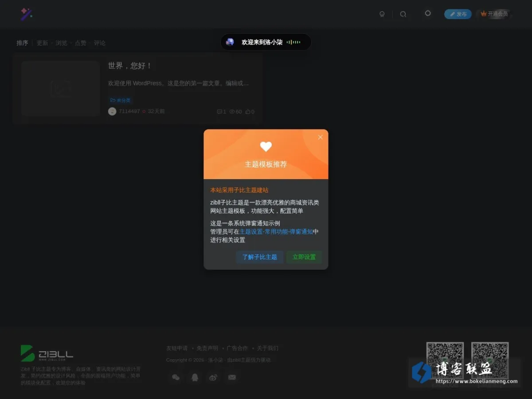Image resolution: width=532 pixels, height=399 pixels.
Task: Open the lightbulb icon in the header
Action: pos(382,14)
